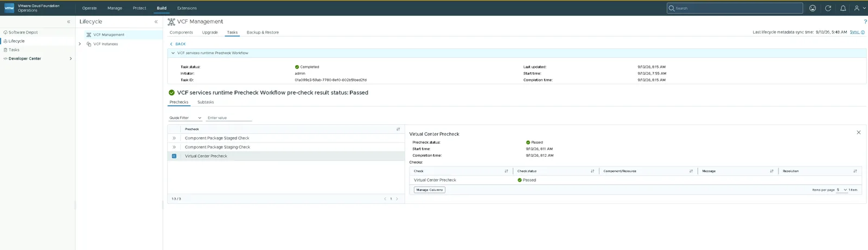Click the Virtual Center Precheck check cell

click(435, 180)
